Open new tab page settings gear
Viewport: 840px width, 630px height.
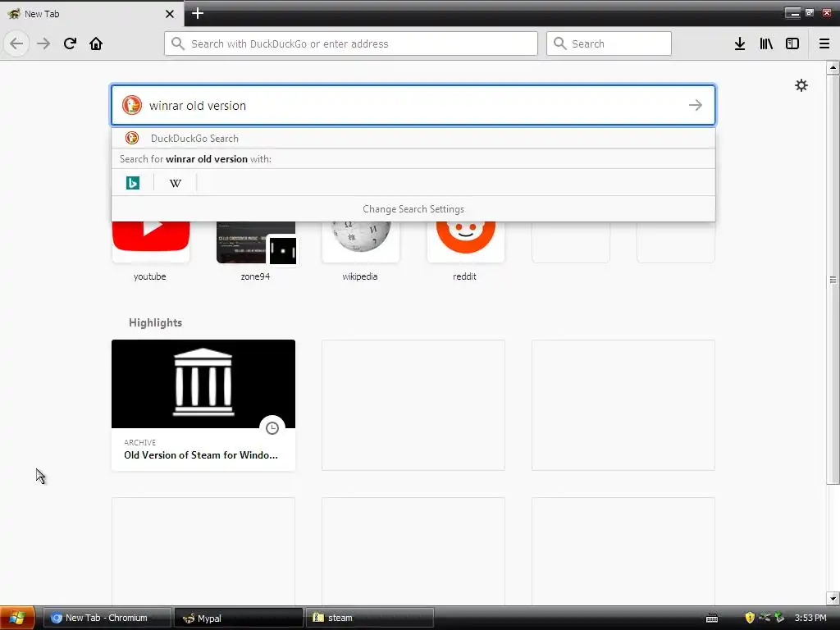pos(801,85)
